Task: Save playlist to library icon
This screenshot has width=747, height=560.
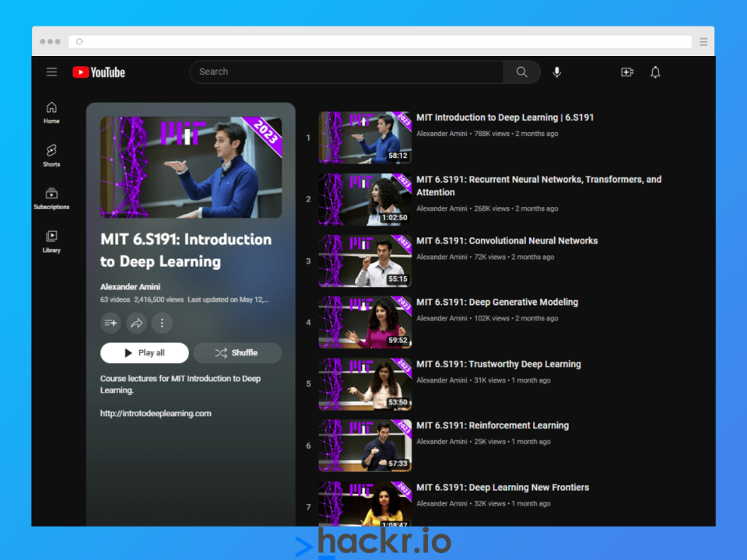Action: point(110,323)
